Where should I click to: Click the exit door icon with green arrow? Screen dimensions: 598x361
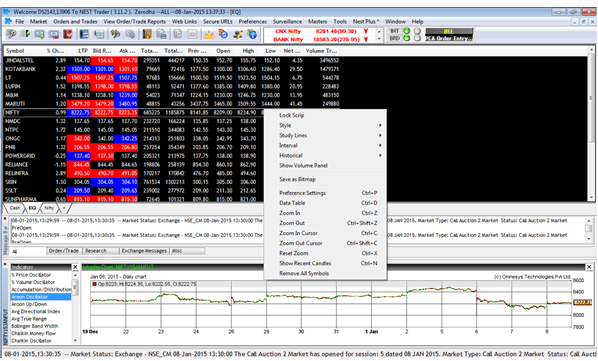click(26, 34)
